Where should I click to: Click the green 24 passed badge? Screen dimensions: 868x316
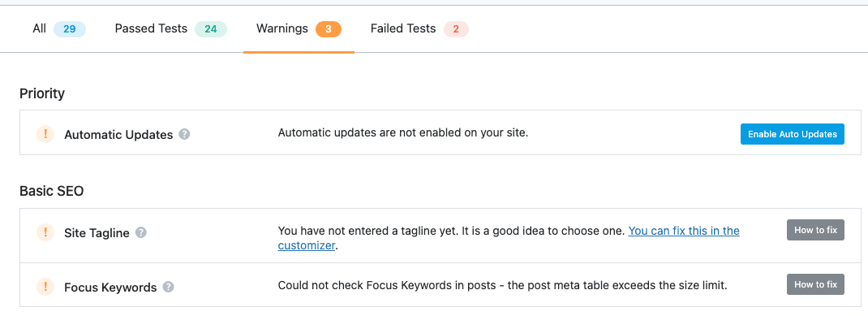pyautogui.click(x=211, y=28)
